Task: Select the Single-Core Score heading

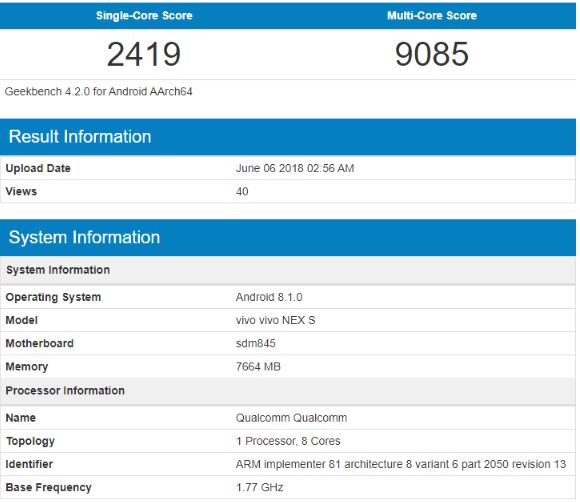Action: coord(144,16)
